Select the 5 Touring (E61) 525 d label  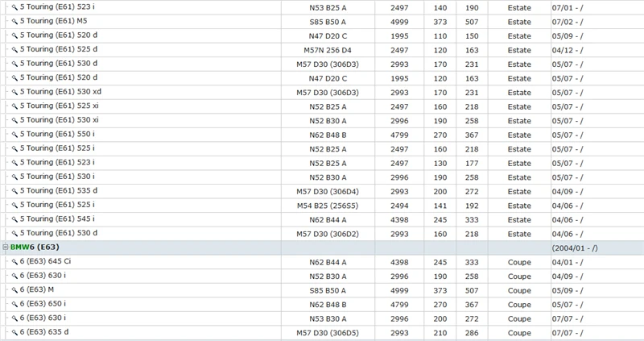(x=59, y=49)
